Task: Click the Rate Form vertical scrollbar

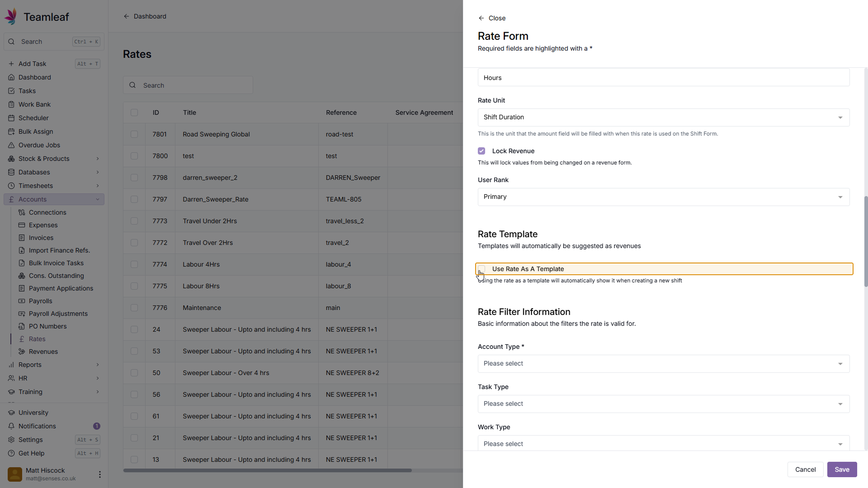Action: (x=865, y=241)
